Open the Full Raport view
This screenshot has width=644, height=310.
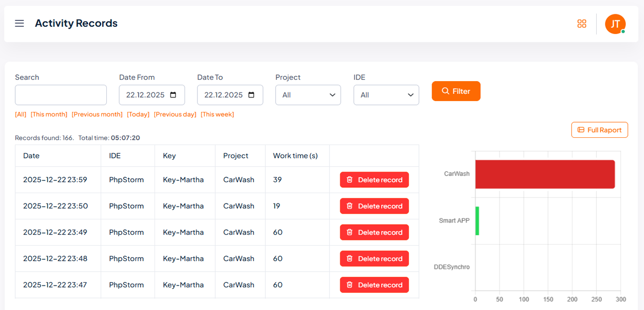tap(599, 130)
